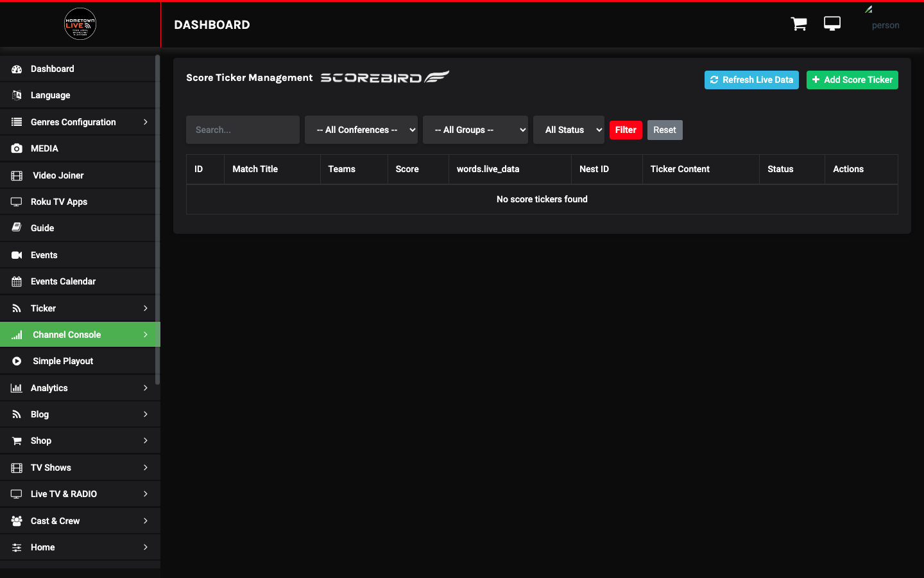
Task: Click the Channel Console signal bars icon
Action: pos(17,335)
